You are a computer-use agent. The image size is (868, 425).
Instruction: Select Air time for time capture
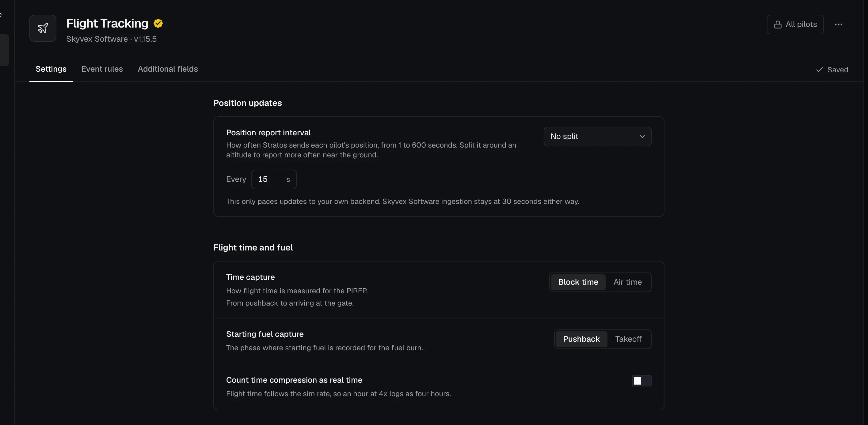click(627, 282)
